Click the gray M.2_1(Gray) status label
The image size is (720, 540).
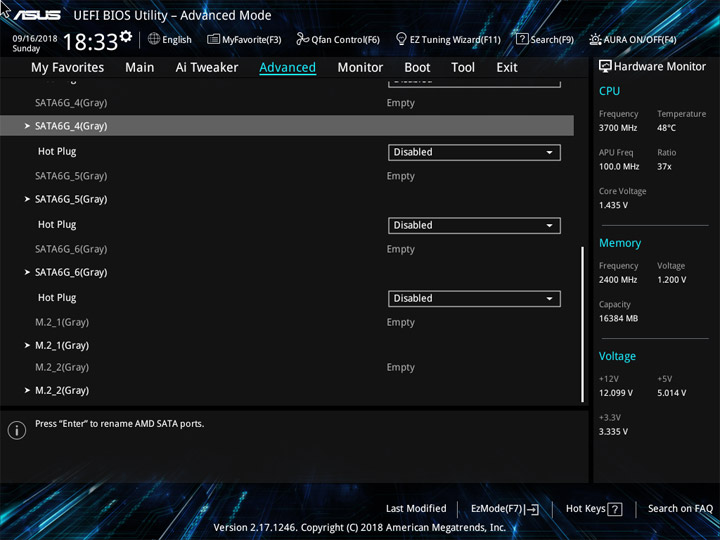[62, 323]
